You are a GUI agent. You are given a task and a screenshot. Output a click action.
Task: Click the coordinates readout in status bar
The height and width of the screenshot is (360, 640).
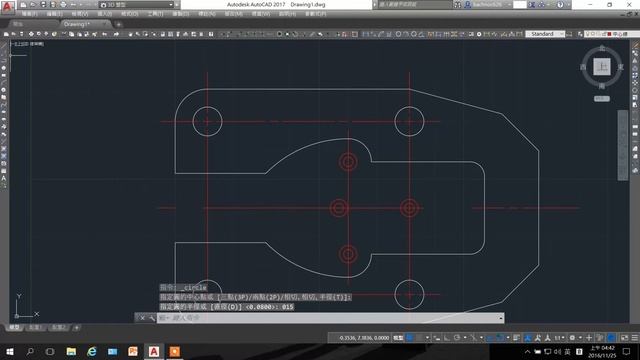[x=364, y=338]
